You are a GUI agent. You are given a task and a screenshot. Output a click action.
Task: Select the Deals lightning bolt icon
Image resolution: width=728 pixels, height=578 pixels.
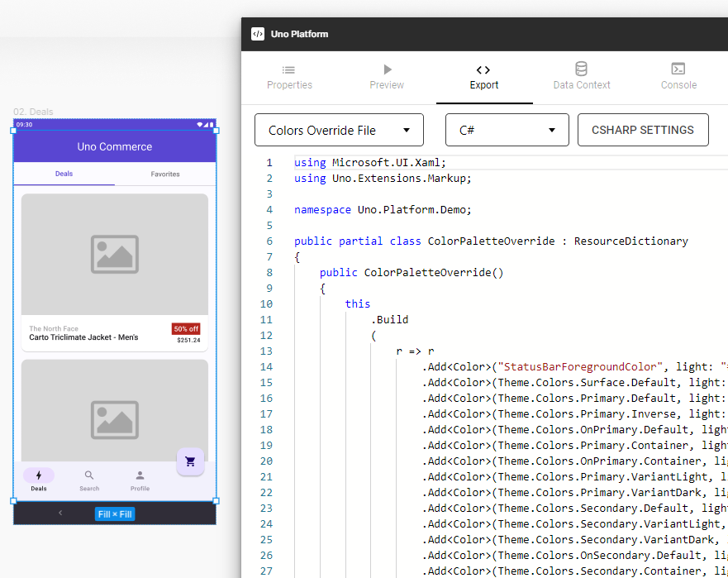pyautogui.click(x=39, y=475)
